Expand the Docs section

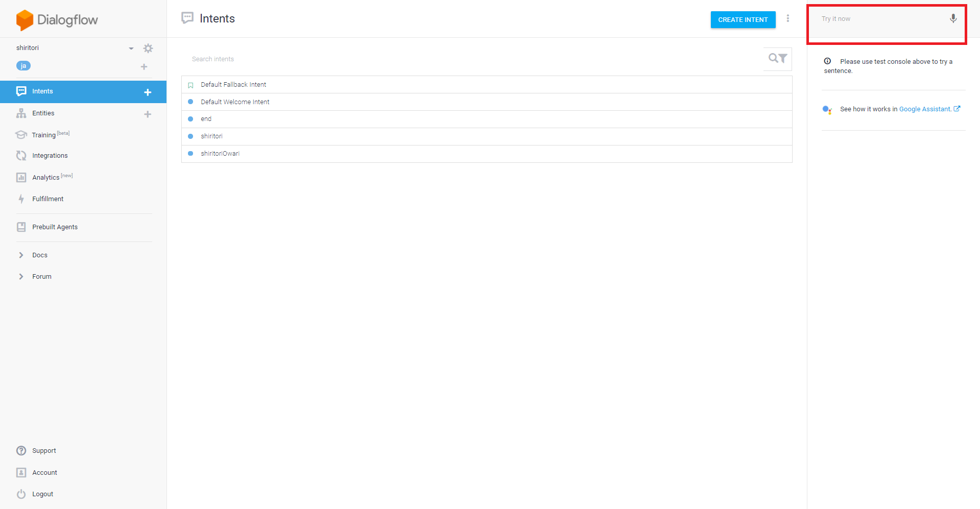click(x=21, y=255)
